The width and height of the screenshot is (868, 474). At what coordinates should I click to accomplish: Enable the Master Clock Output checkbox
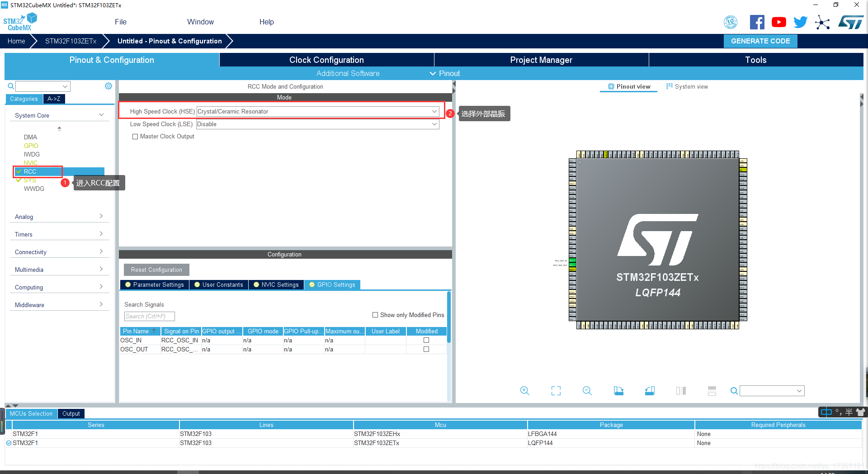(x=135, y=137)
